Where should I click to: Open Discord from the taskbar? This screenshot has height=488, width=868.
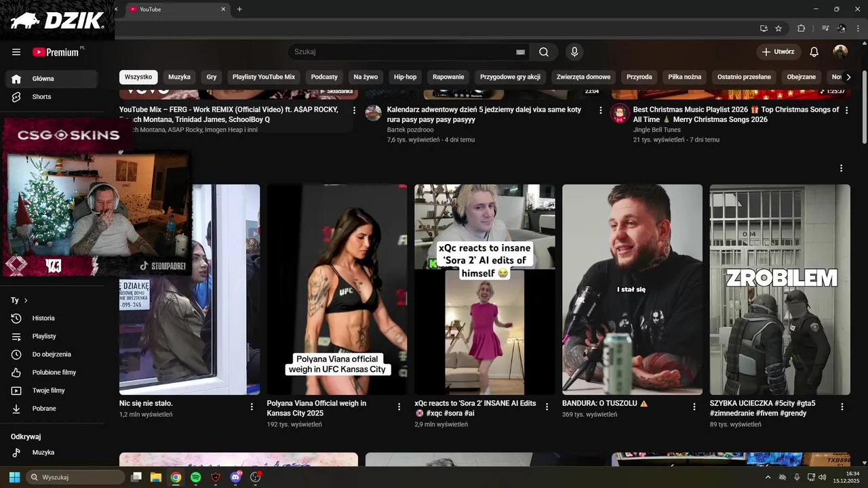tap(235, 477)
